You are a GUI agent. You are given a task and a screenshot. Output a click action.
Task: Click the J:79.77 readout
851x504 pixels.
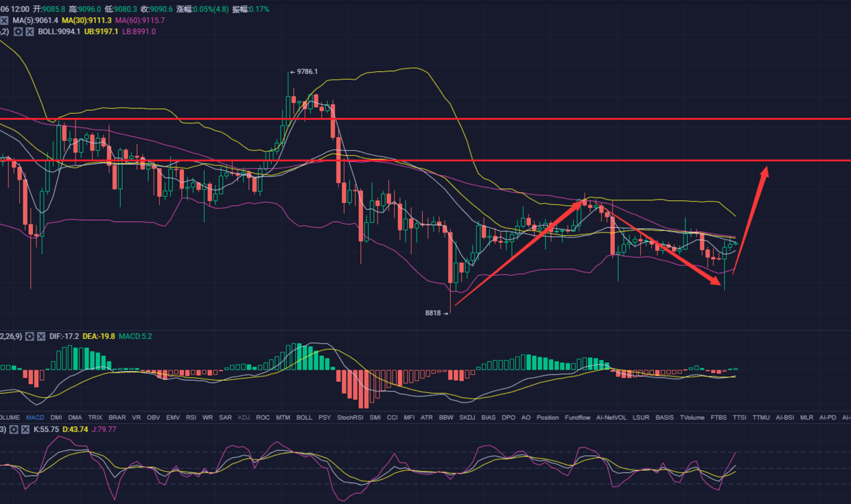[104, 429]
